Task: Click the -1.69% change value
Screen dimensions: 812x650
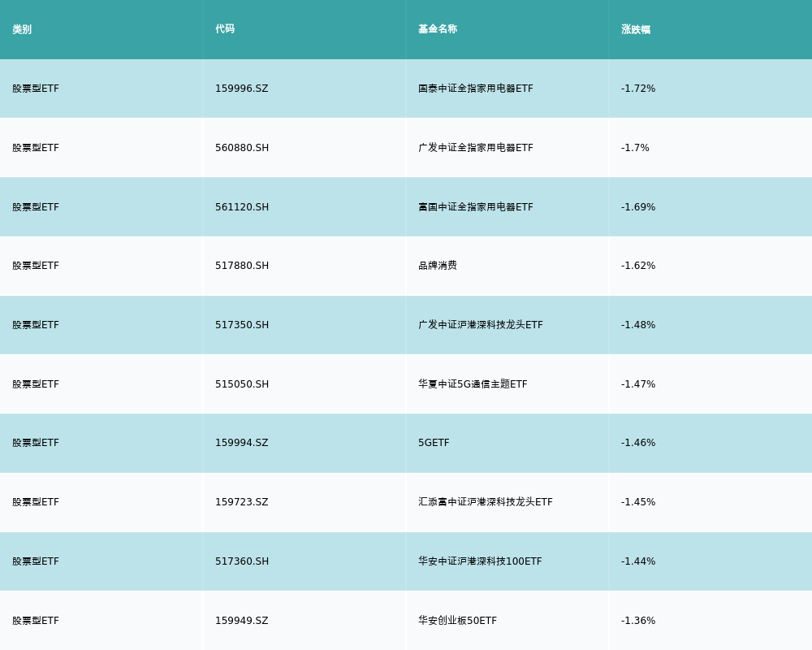Action: (x=638, y=207)
